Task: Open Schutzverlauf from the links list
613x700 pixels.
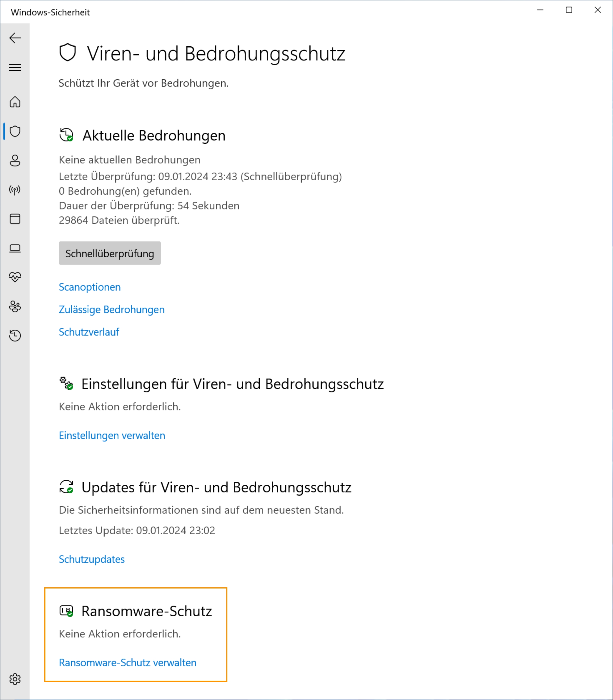Action: (x=89, y=332)
